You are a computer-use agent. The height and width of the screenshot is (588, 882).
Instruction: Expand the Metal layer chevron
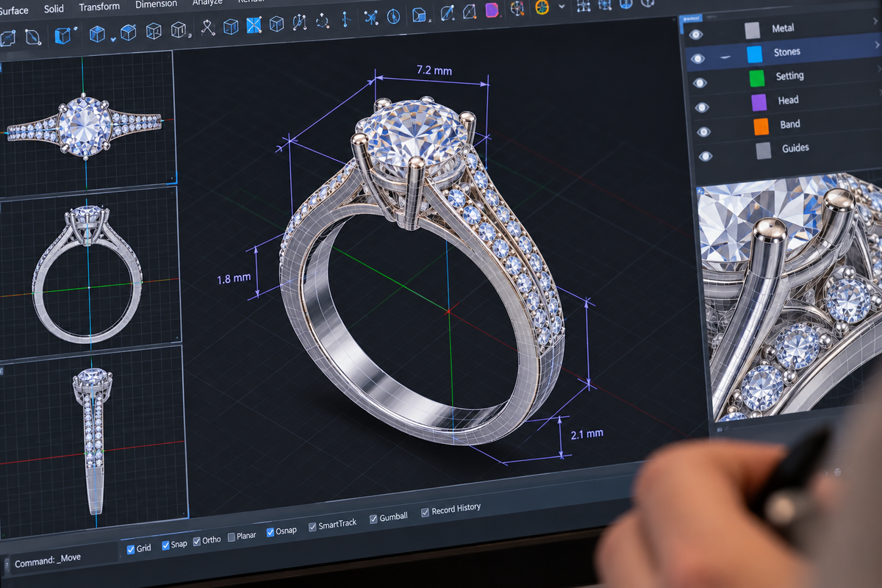(x=877, y=21)
